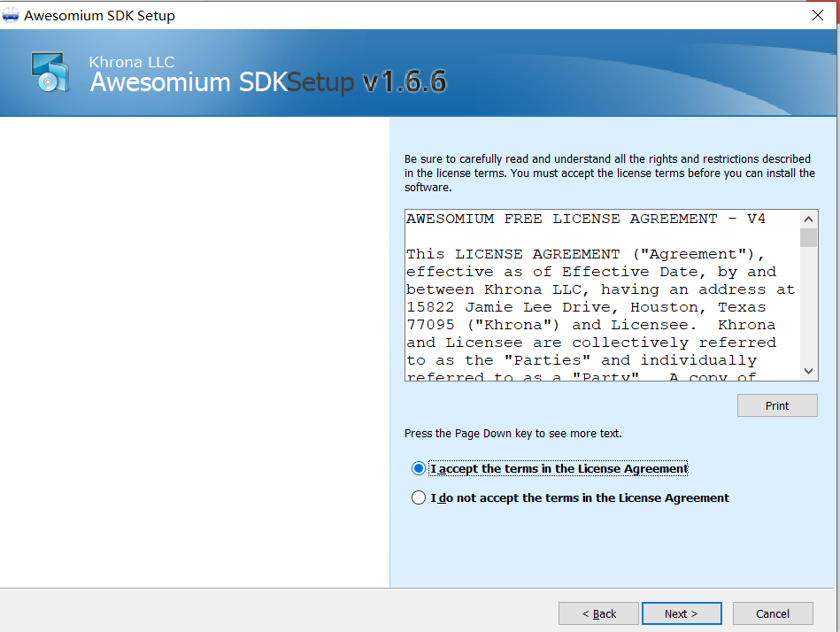Click the Next > button
This screenshot has height=632, width=840.
tap(682, 613)
